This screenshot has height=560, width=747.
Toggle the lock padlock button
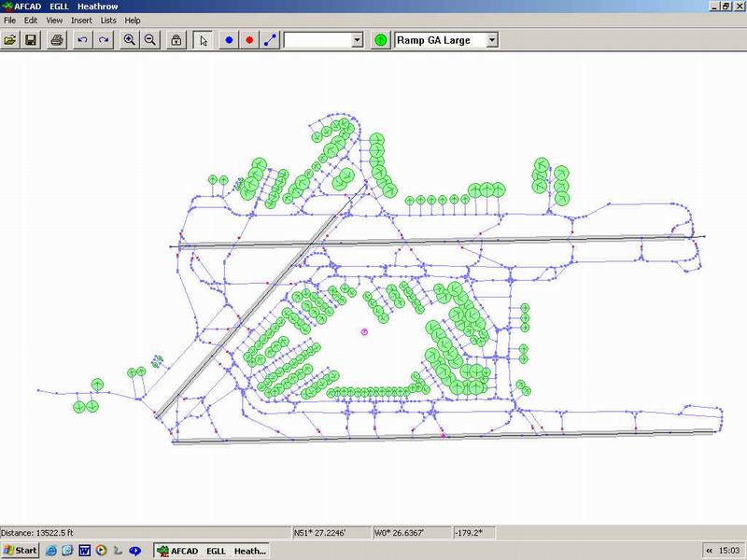pyautogui.click(x=176, y=40)
